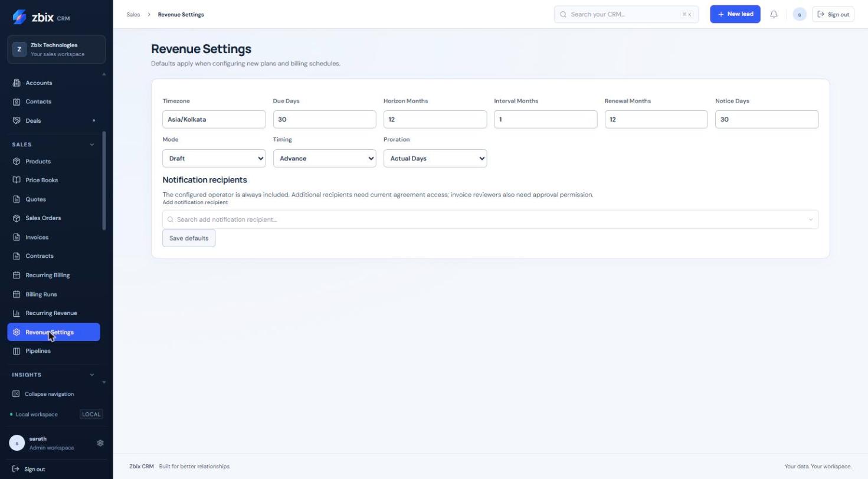
Task: Open the Mode dropdown showing Draft
Action: (x=214, y=158)
